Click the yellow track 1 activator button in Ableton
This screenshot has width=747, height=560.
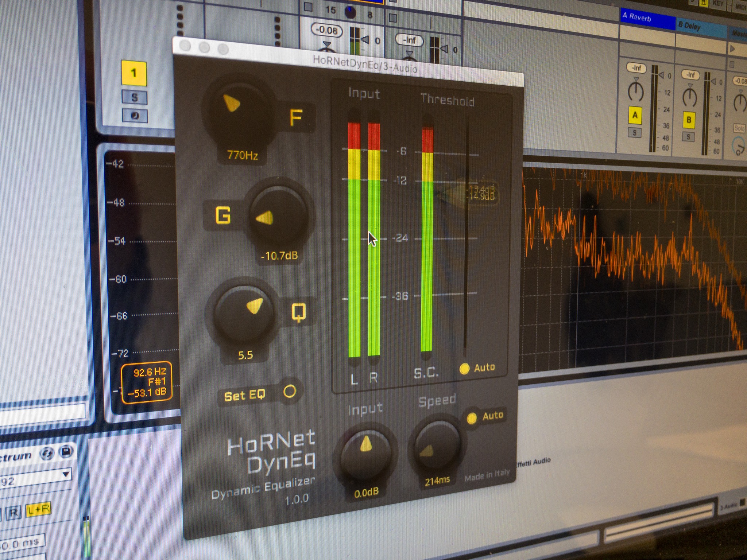tap(134, 73)
